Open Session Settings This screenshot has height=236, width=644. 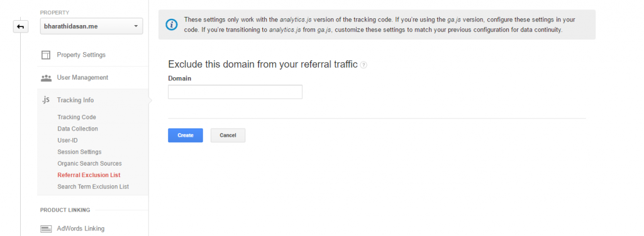(x=79, y=152)
